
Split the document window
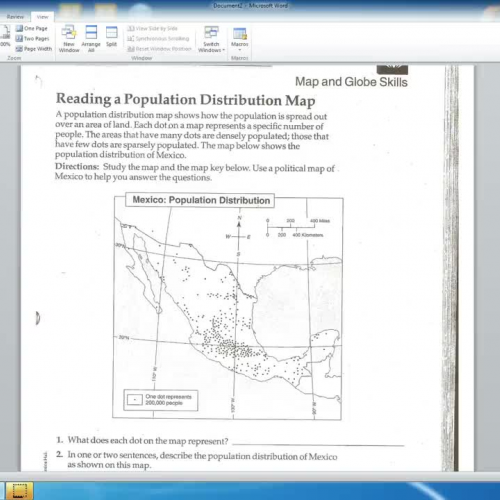pos(111,37)
